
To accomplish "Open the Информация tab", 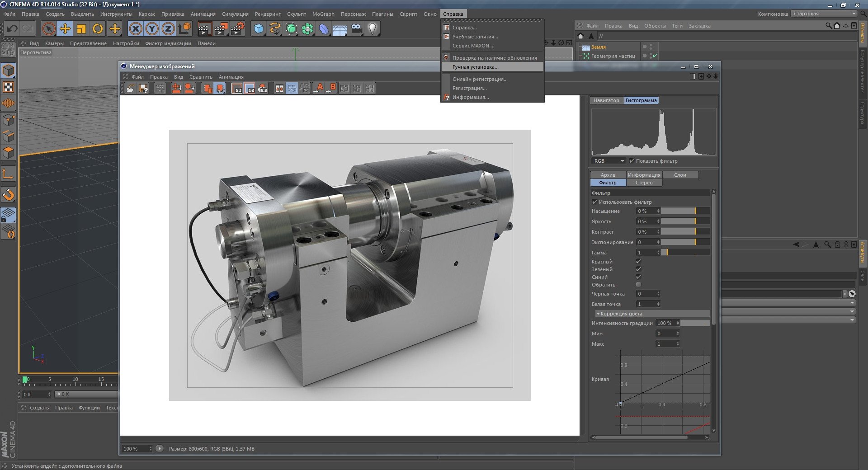I will tap(644, 175).
